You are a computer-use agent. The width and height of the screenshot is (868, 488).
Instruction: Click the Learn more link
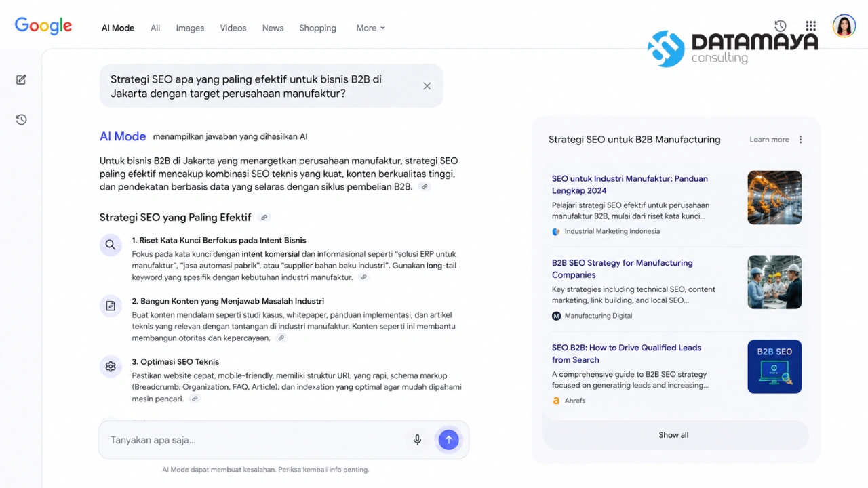click(769, 140)
